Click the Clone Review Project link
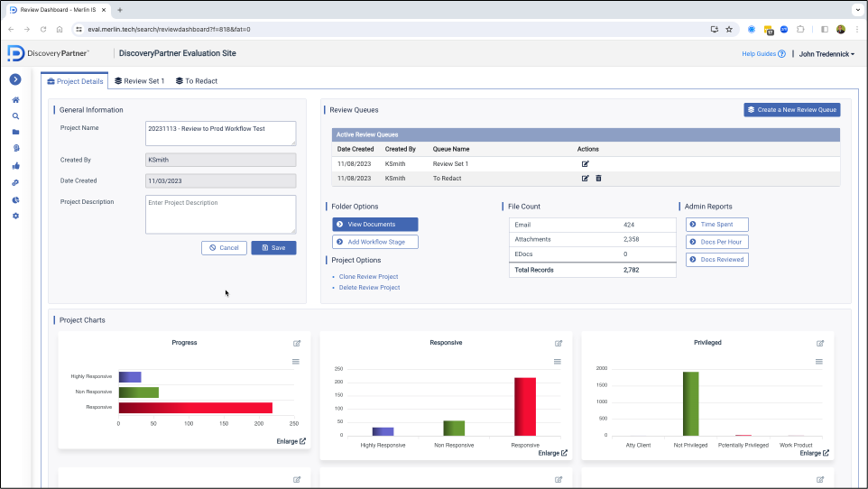 [368, 277]
